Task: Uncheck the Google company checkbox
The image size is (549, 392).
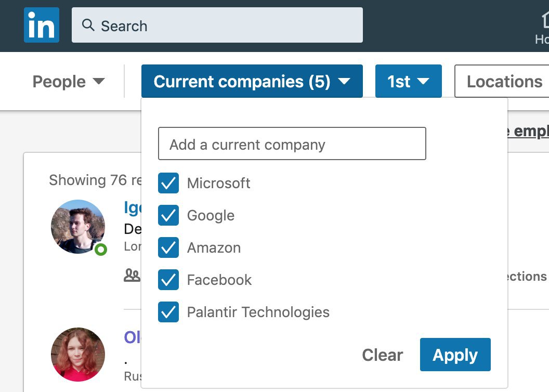Action: [x=168, y=215]
